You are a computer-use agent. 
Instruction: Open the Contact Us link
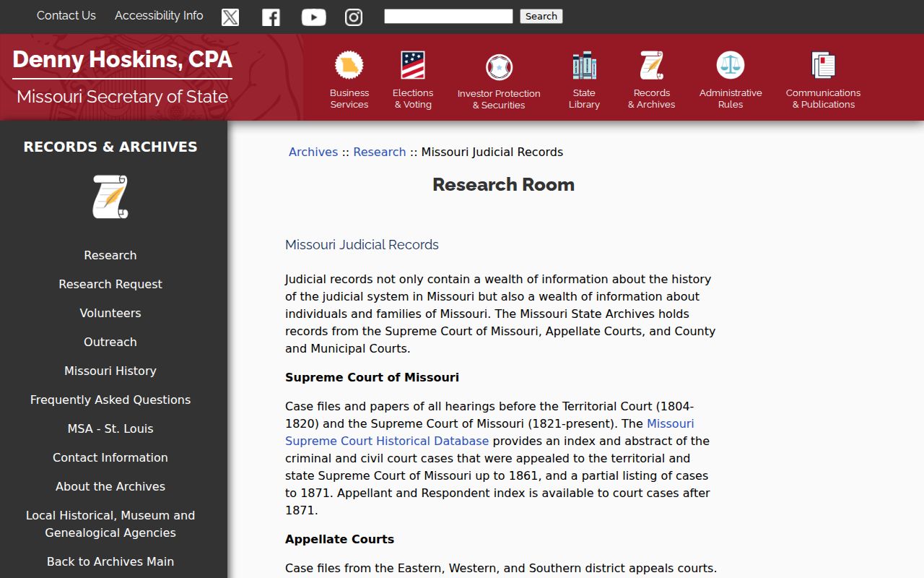point(66,15)
